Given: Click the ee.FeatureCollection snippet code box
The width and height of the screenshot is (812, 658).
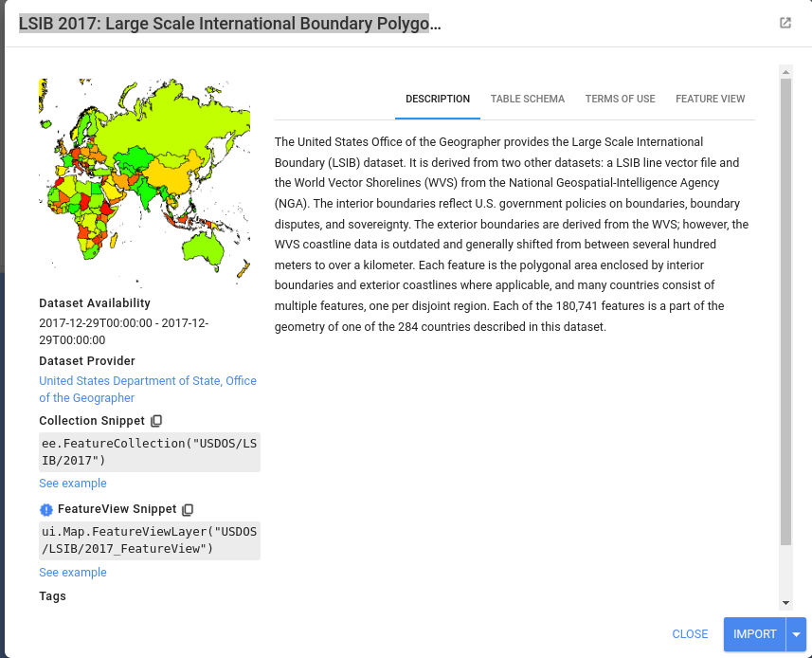Looking at the screenshot, I should point(150,452).
